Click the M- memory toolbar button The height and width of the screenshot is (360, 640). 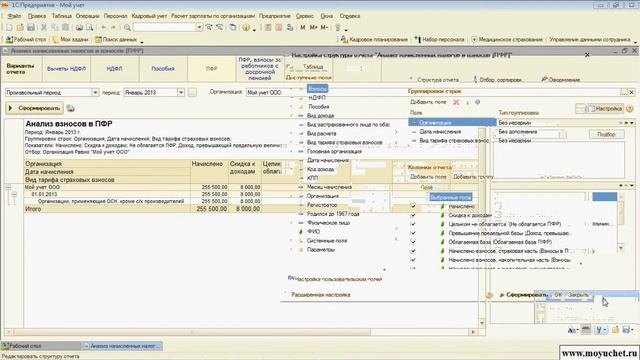coord(324,27)
